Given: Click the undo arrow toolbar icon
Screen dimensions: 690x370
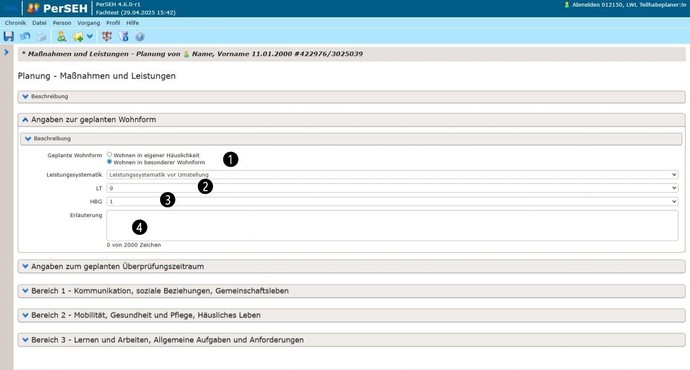Looking at the screenshot, I should tap(25, 37).
